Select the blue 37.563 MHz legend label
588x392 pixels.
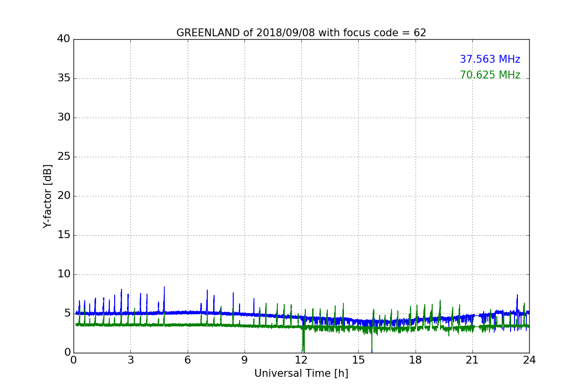tap(490, 59)
